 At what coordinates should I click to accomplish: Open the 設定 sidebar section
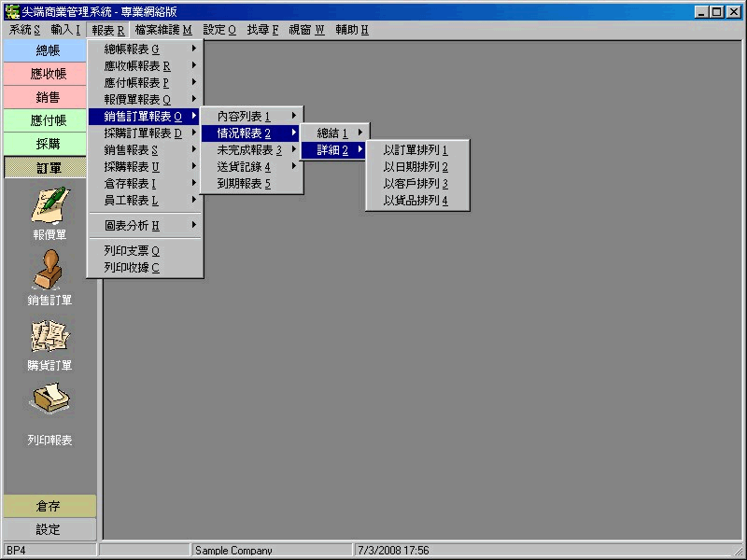click(49, 529)
